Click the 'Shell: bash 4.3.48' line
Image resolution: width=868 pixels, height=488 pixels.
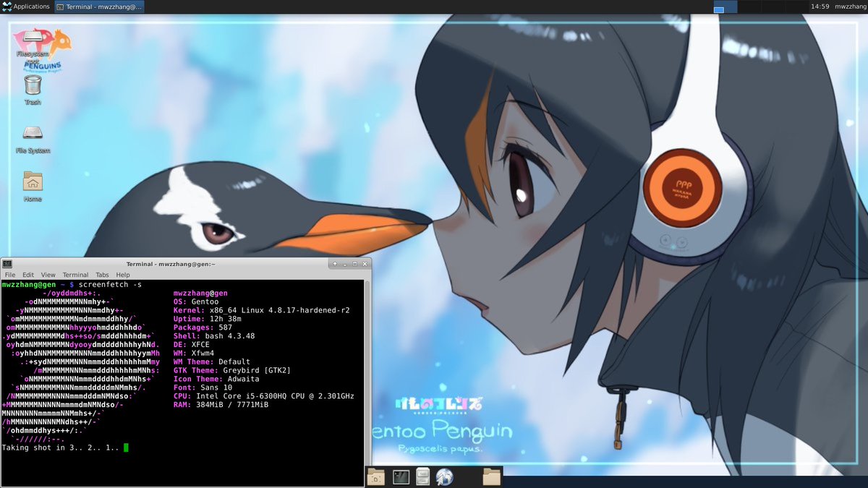tap(214, 336)
